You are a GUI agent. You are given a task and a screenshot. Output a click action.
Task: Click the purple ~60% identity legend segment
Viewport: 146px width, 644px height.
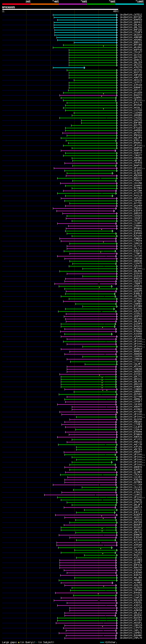click(x=73, y=4)
